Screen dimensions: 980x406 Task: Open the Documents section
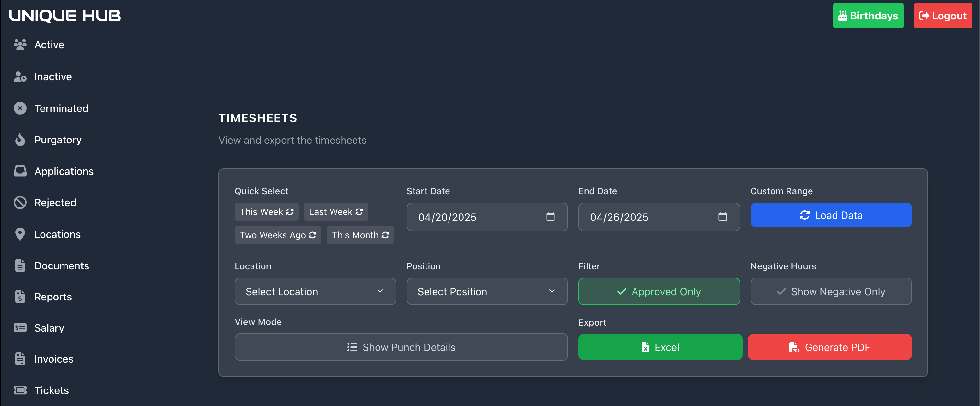(62, 265)
